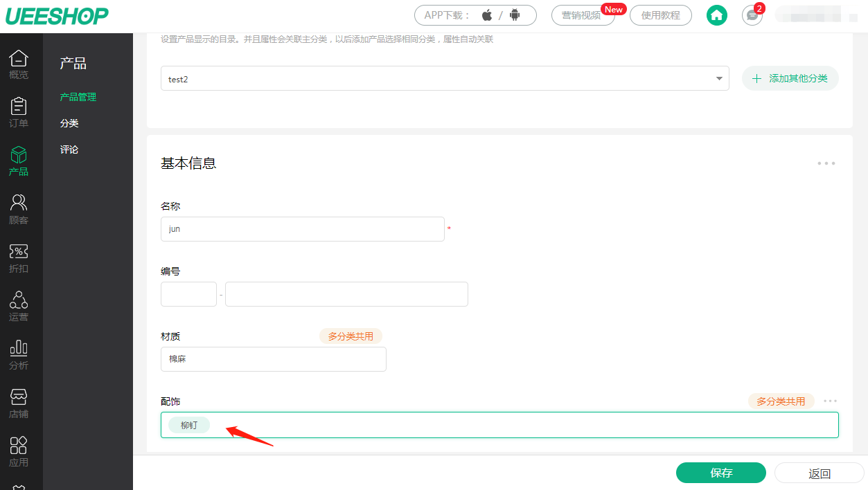Viewport: 868px width, 490px height.
Task: Open the 应用 apps sidebar icon
Action: tap(19, 452)
